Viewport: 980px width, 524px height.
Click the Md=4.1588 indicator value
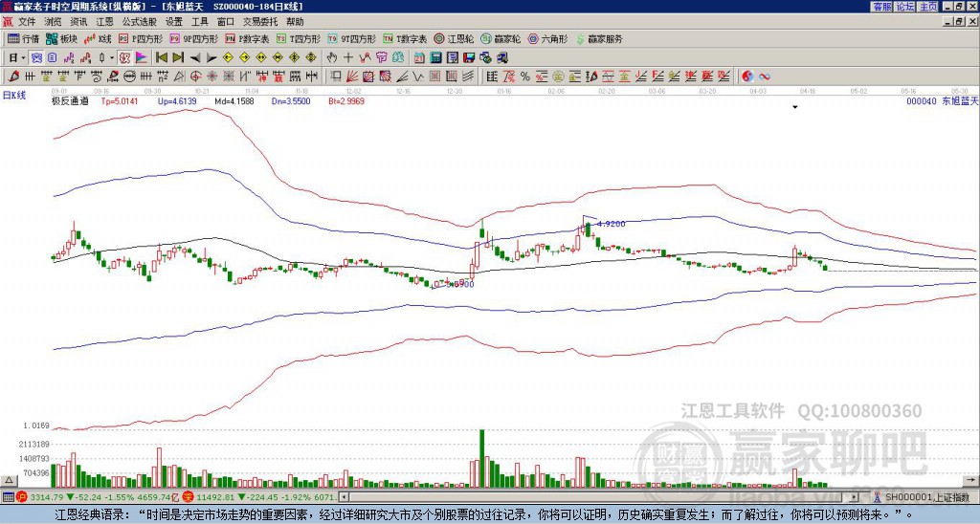tap(234, 100)
